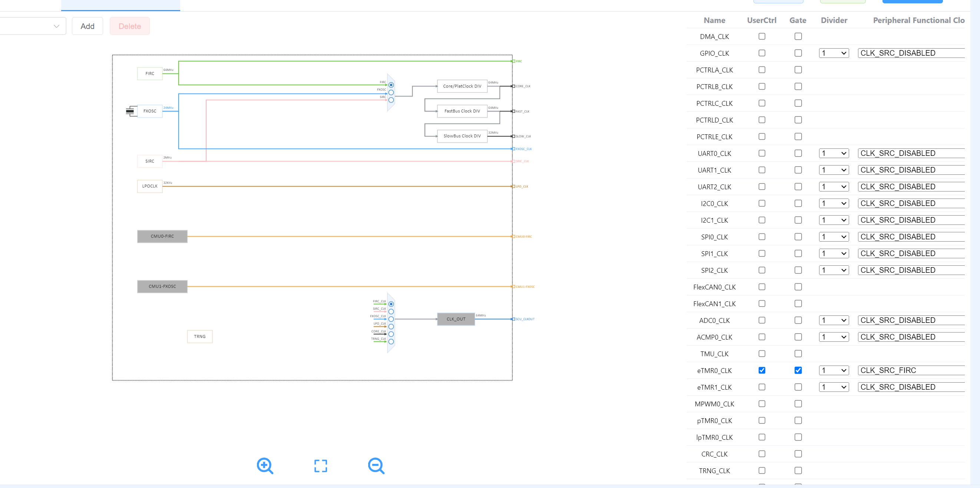The width and height of the screenshot is (980, 488).
Task: Uncheck eTMR0_CLK UserCtrl checkbox
Action: [x=762, y=370]
